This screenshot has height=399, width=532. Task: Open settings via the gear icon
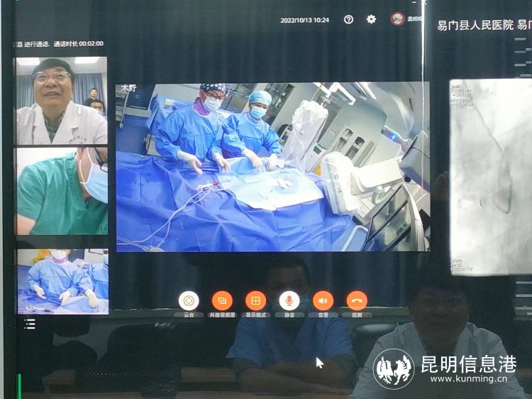click(x=371, y=20)
